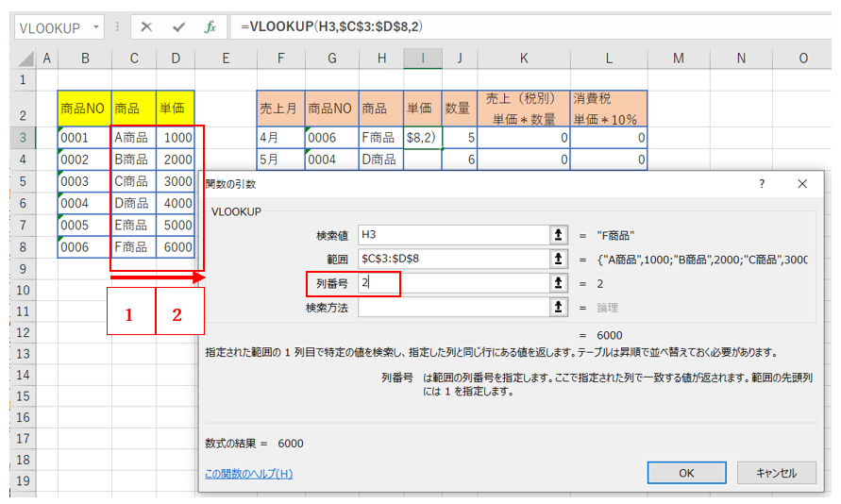Click the formula bar cancel X icon
The height and width of the screenshot is (504, 841).
point(146,27)
